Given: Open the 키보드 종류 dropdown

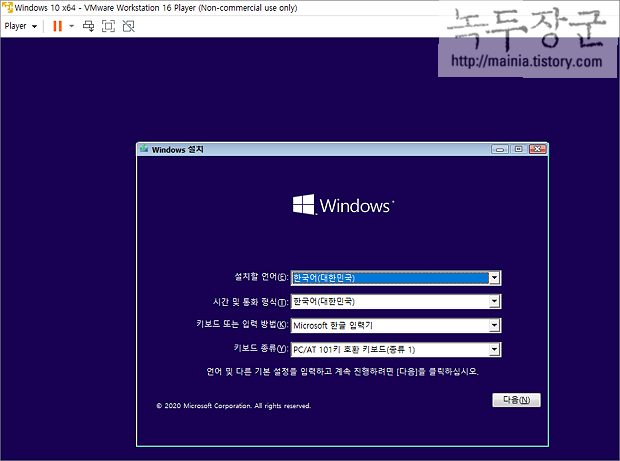Looking at the screenshot, I should point(396,350).
